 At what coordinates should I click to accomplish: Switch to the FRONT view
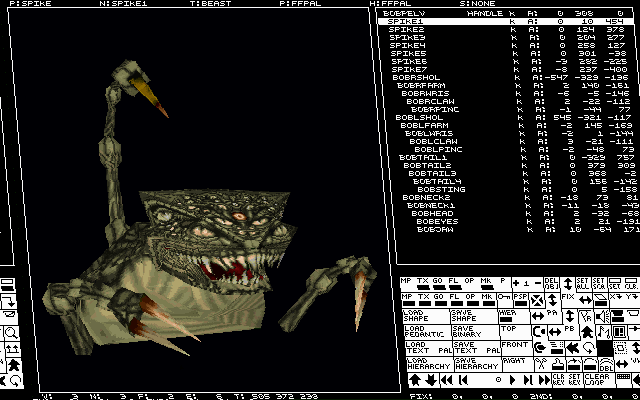[x=516, y=346]
